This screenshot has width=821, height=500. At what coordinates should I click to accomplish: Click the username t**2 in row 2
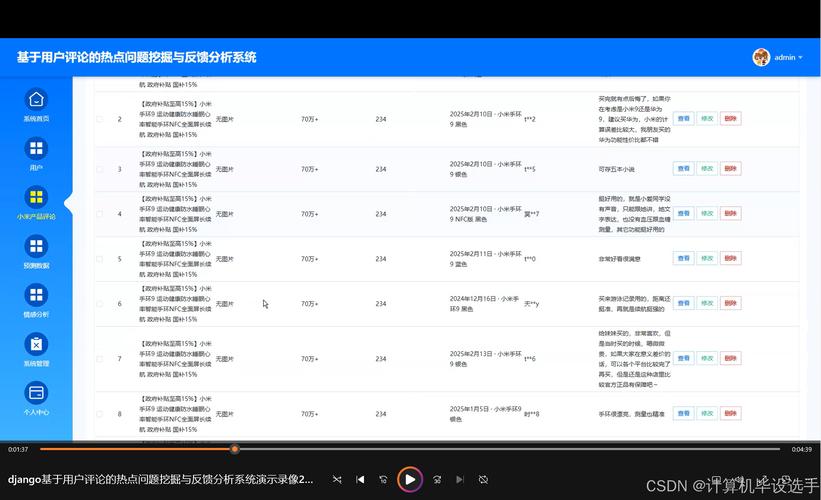pos(530,119)
